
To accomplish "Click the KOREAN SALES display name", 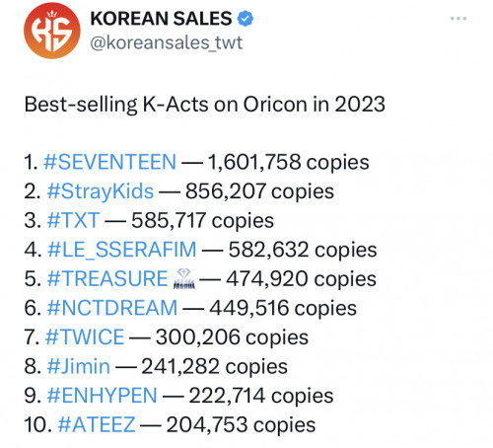I will pyautogui.click(x=161, y=19).
